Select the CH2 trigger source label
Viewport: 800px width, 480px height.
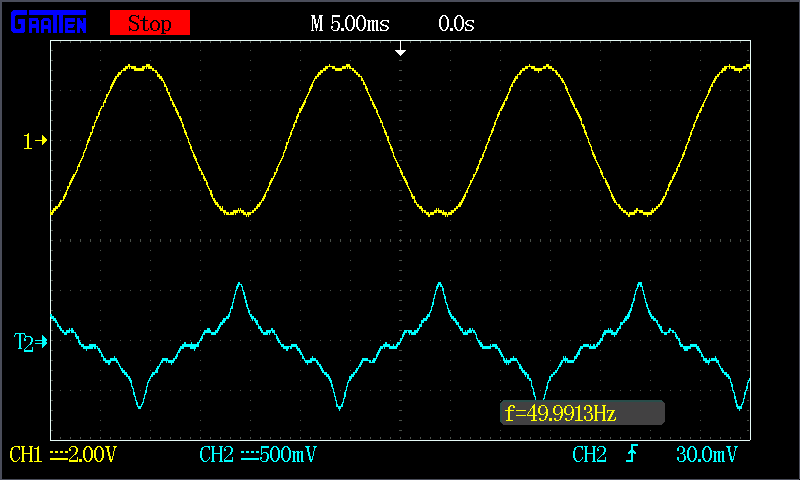point(589,455)
